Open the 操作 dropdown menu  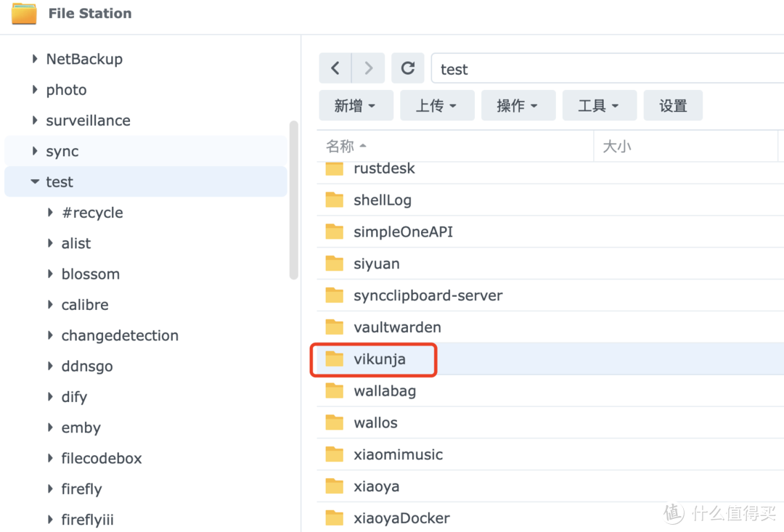[x=518, y=106]
